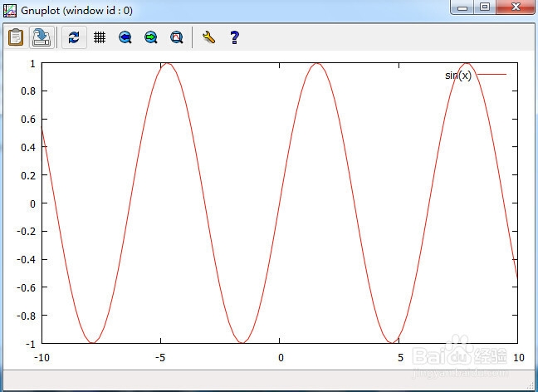Click the red legend line sample
The height and width of the screenshot is (392, 538).
pyautogui.click(x=492, y=74)
